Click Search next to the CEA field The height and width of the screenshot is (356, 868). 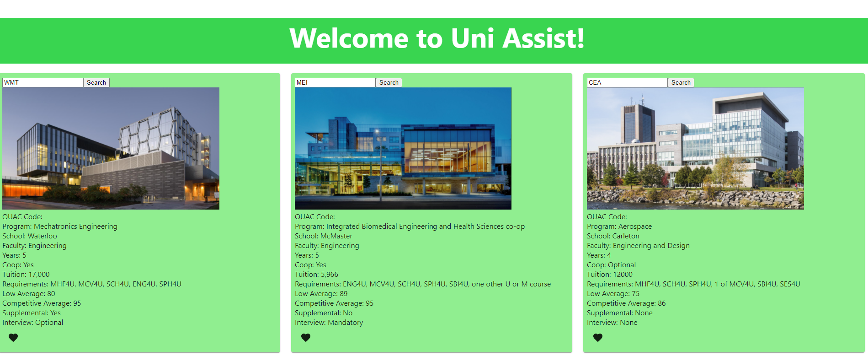[x=681, y=82]
